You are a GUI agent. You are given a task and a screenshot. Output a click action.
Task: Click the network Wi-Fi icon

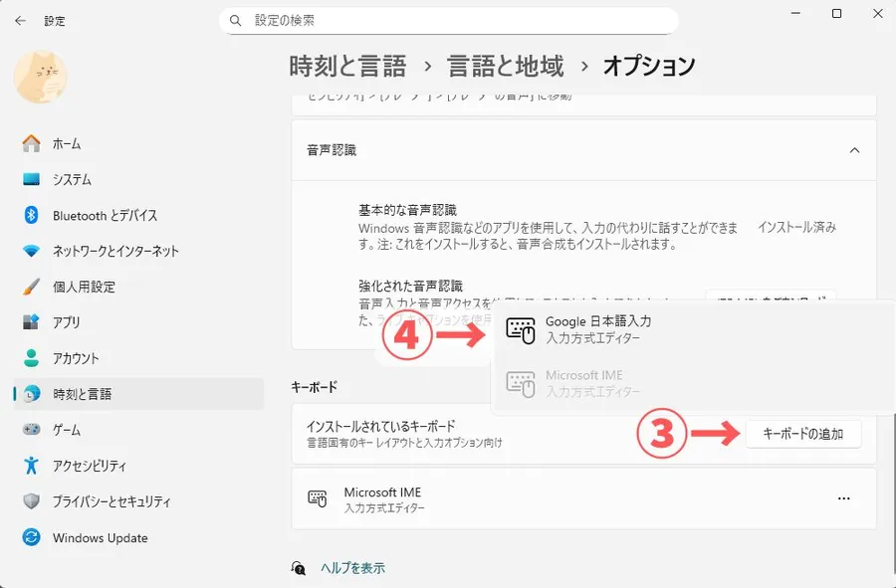click(x=31, y=252)
